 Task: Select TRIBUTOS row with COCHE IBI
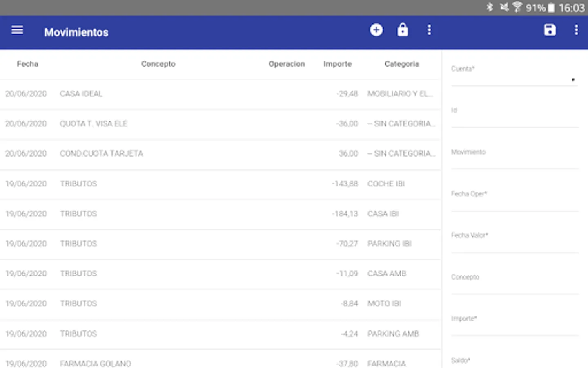coord(220,184)
